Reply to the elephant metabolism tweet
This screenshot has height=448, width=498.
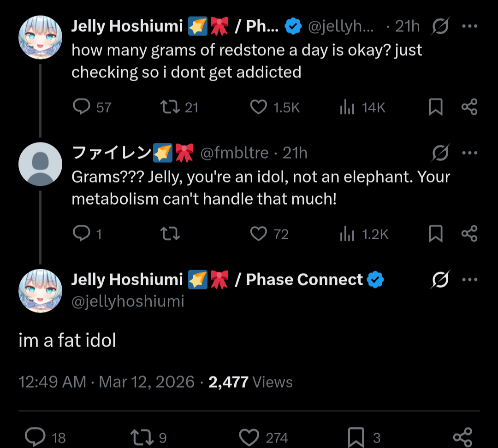82,234
